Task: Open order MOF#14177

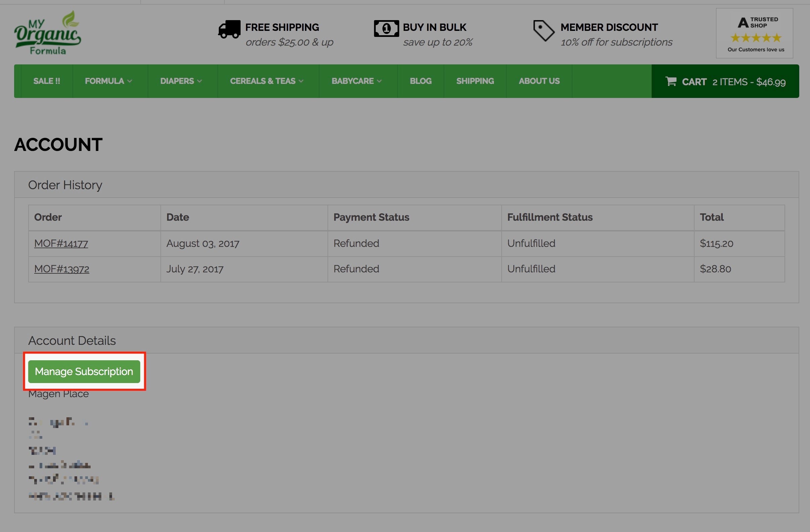Action: tap(61, 244)
